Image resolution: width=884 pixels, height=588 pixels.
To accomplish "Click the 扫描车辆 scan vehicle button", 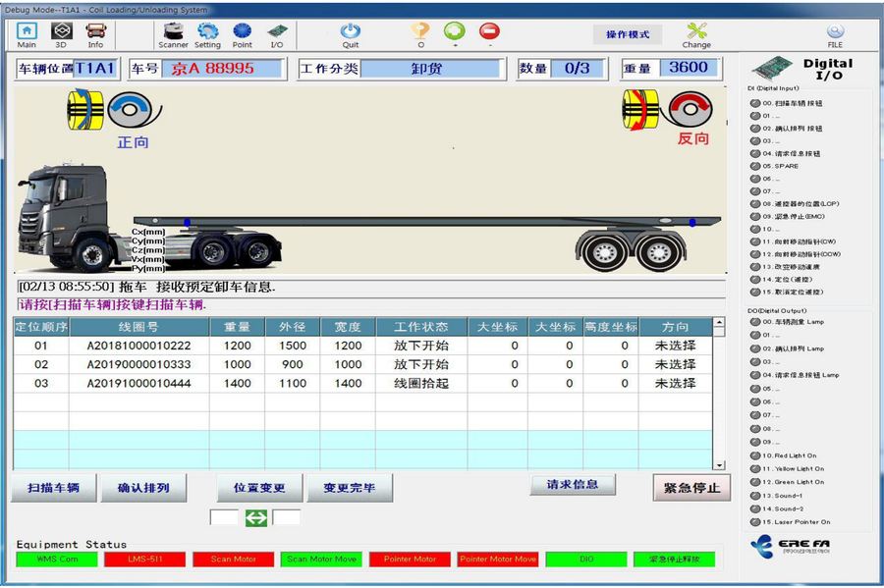I will 54,488.
